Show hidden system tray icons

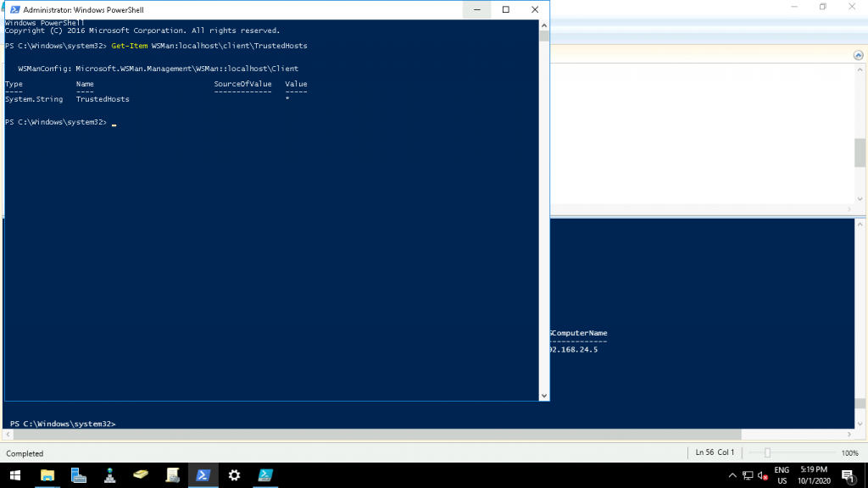[732, 475]
